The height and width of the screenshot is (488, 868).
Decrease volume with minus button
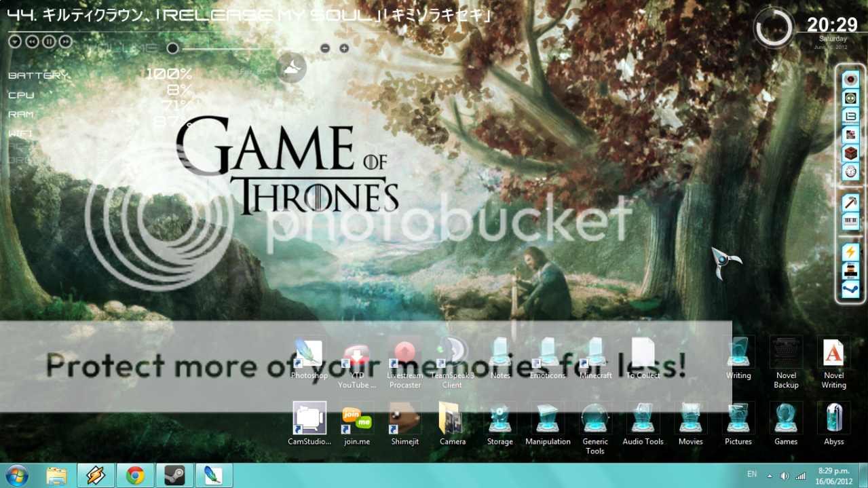point(325,48)
